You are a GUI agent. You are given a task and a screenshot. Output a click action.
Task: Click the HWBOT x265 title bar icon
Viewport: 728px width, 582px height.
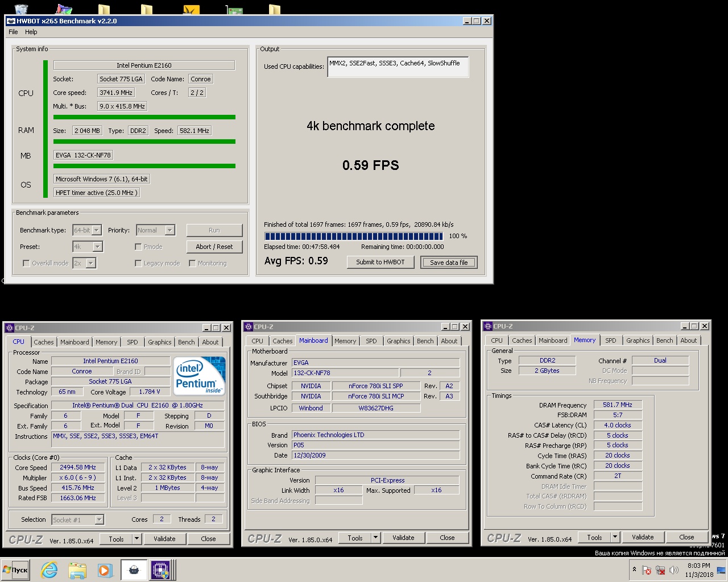(x=11, y=21)
